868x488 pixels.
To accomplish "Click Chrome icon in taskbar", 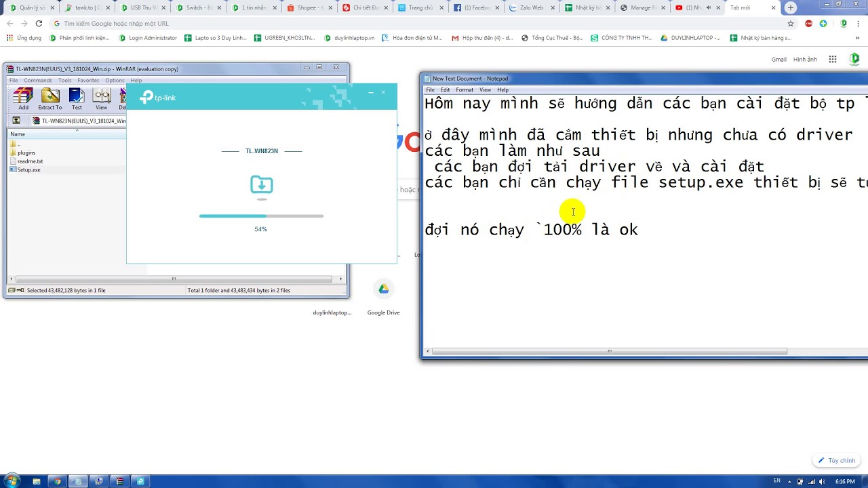I will pos(57,481).
